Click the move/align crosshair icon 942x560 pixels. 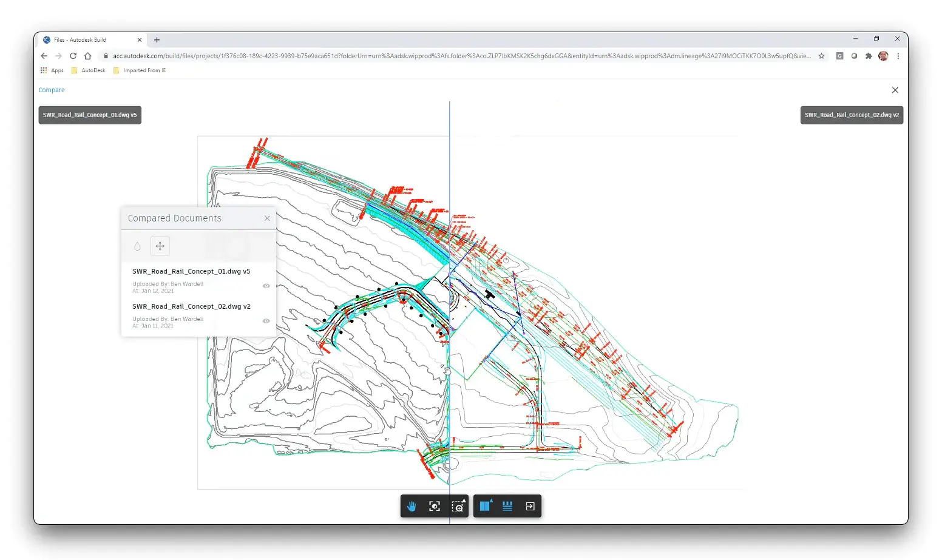(160, 246)
